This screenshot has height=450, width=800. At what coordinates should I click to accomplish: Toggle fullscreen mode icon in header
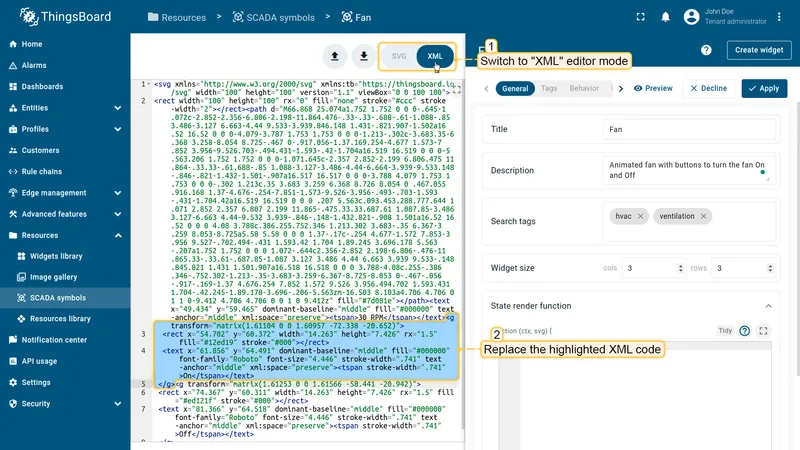tap(640, 17)
